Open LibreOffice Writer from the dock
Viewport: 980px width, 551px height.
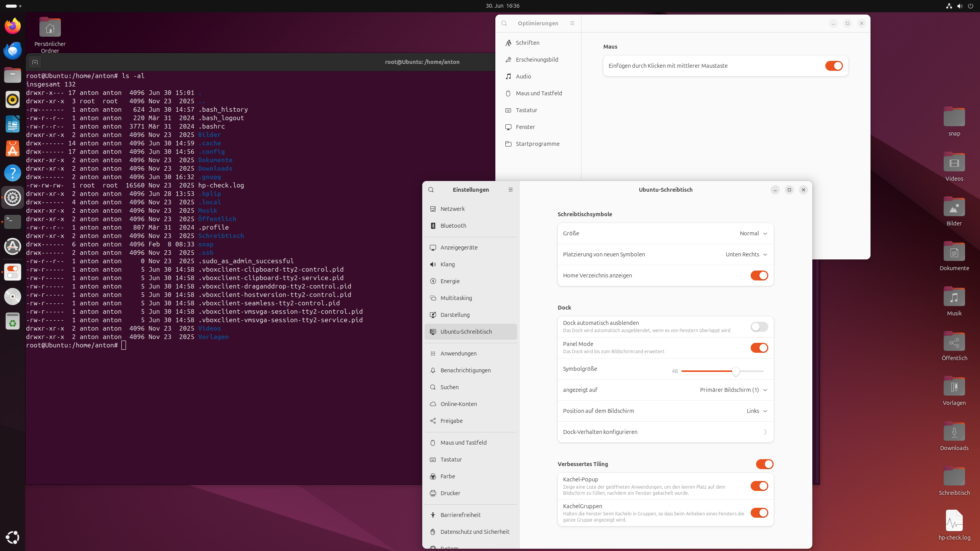[13, 124]
